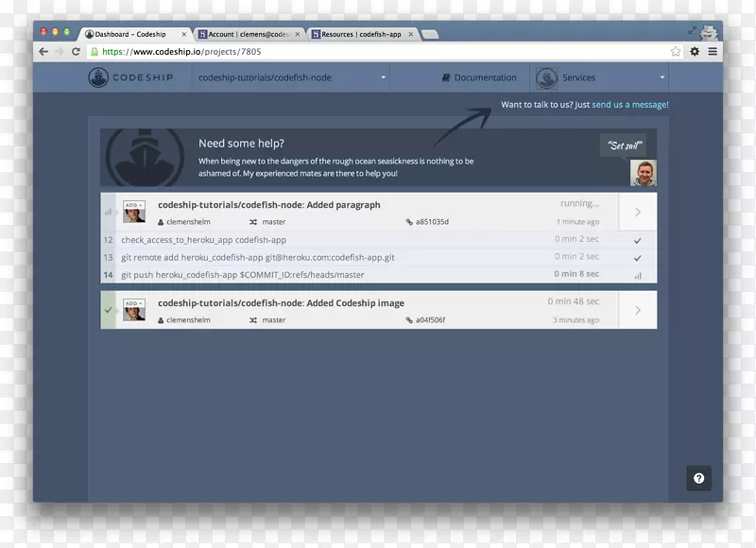Open the codeship-tutorials/codefish-node project dropdown
756x548 pixels.
[382, 77]
